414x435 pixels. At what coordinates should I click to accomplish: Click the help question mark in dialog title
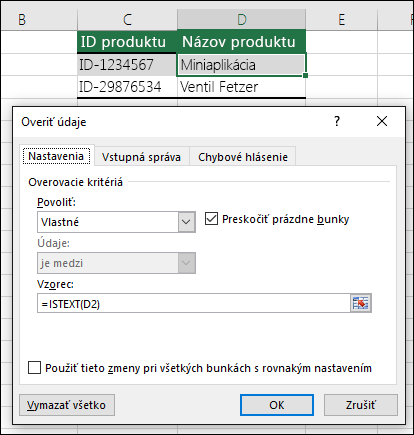337,121
